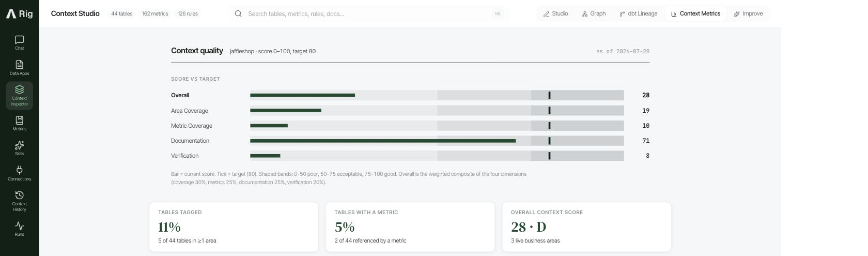Click the 44 tables count link
The image size is (868, 256).
(121, 14)
